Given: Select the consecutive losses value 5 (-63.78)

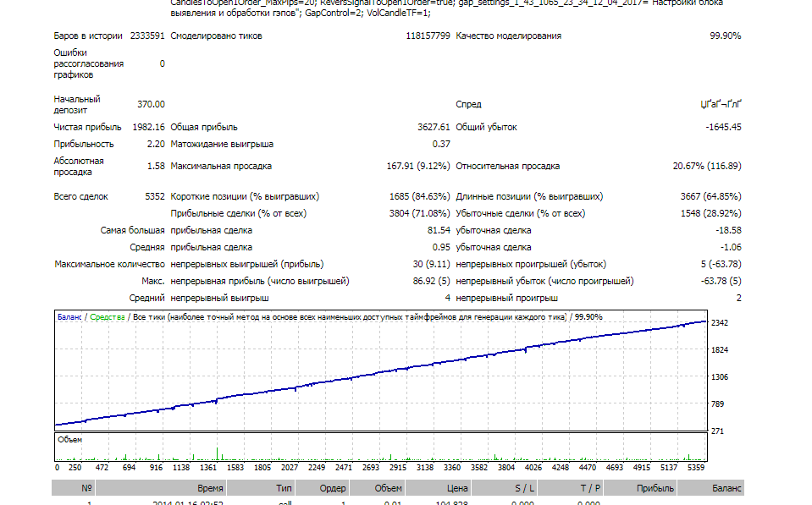Looking at the screenshot, I should [721, 264].
